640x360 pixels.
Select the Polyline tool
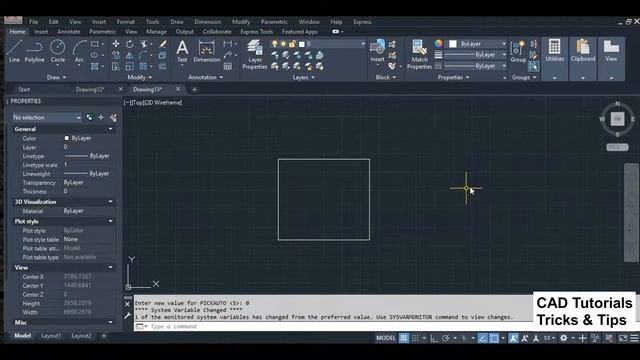pyautogui.click(x=35, y=51)
